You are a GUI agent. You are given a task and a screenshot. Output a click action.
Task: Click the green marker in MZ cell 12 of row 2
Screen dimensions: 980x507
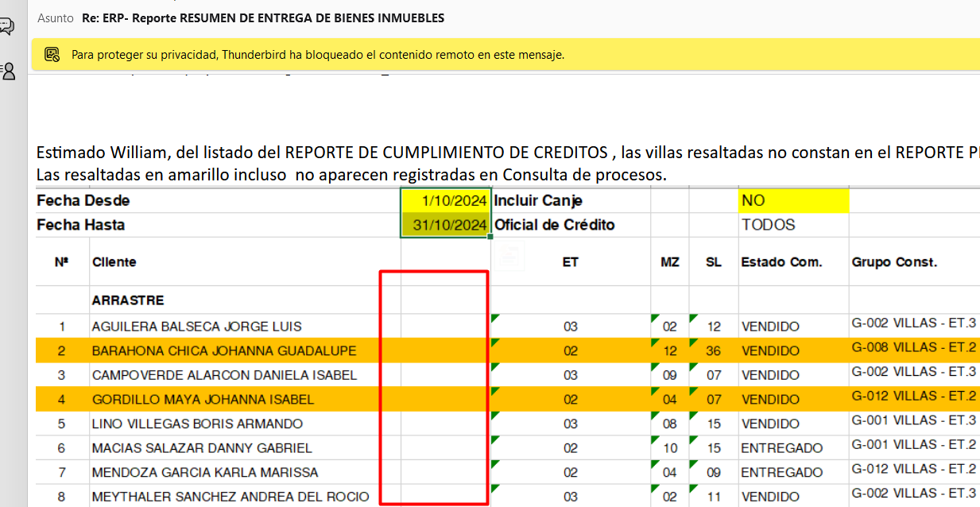(655, 343)
